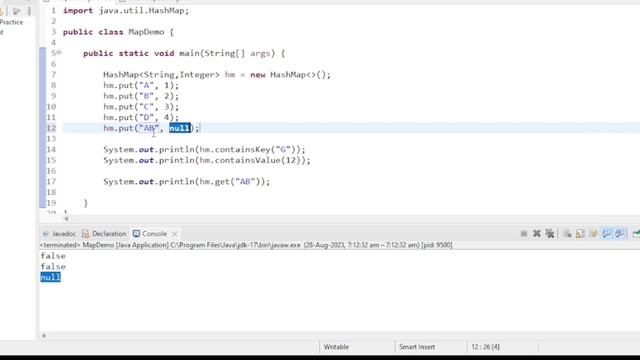Click the Smart Insert status bar entry

[x=417, y=347]
